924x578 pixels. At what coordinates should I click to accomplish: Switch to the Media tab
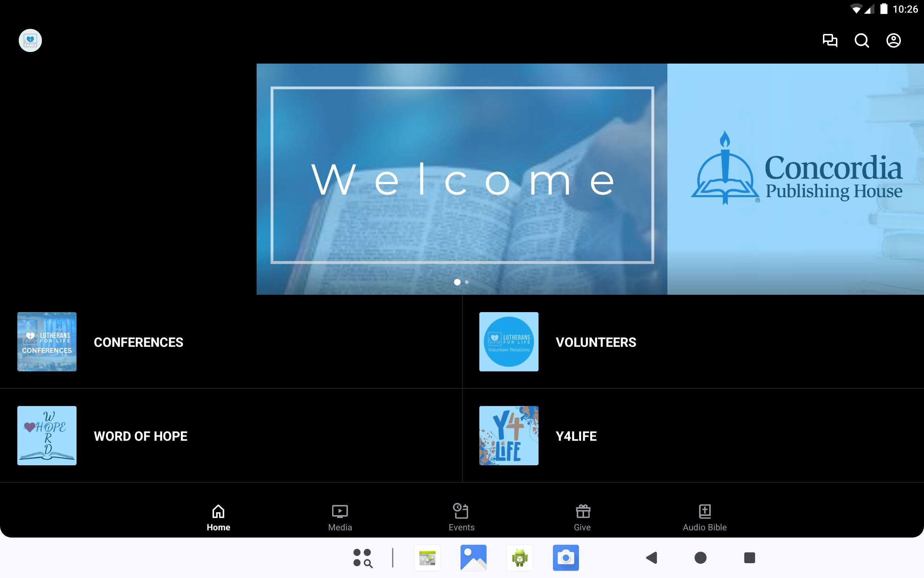[x=340, y=518]
